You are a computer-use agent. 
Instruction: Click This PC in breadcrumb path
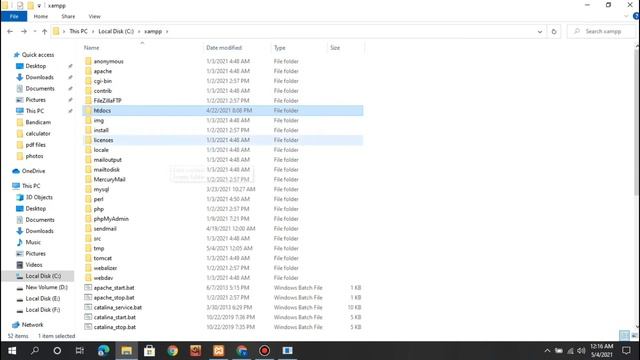pos(78,31)
